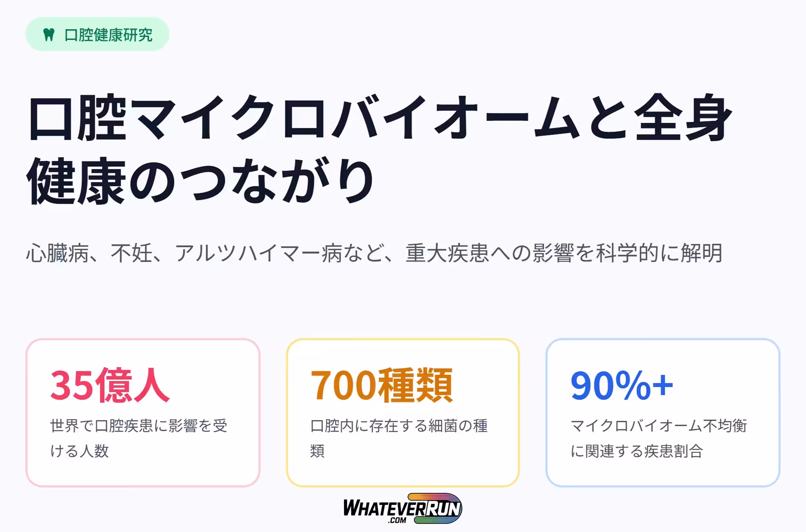The width and height of the screenshot is (806, 532).
Task: Select the マイクロバイオーム不均衡 description text
Action: [x=658, y=426]
